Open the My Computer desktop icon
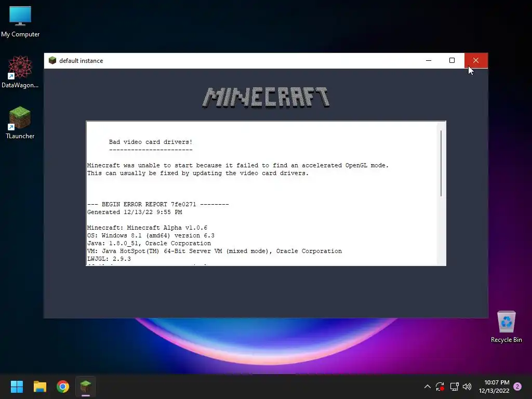The height and width of the screenshot is (399, 532). click(20, 22)
